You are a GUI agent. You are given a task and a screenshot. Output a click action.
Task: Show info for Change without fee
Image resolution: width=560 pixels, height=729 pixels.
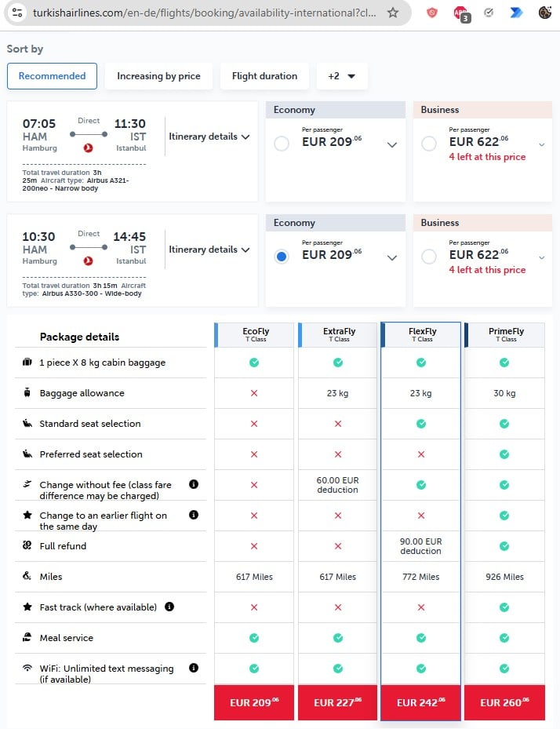194,484
